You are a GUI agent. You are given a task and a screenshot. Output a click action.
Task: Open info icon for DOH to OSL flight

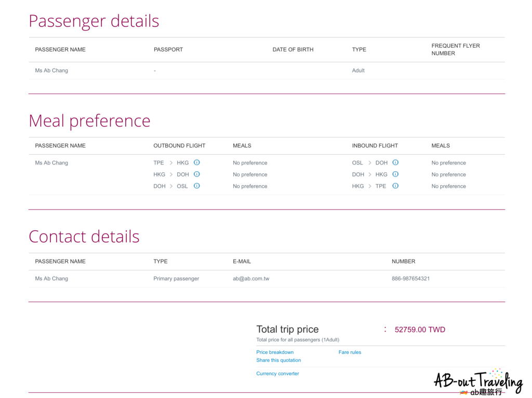197,186
